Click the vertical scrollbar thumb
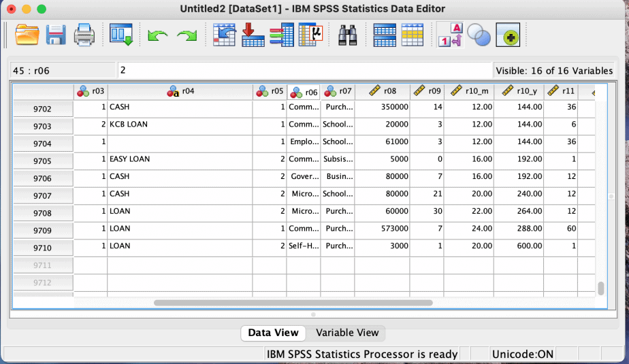The width and height of the screenshot is (629, 364). (600, 288)
